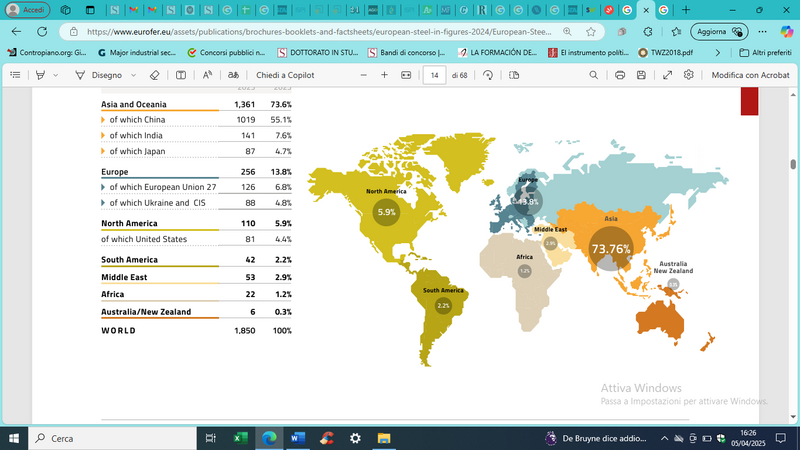Zoom out with the minus icon
Viewport: 800px width, 450px height.
coord(361,75)
